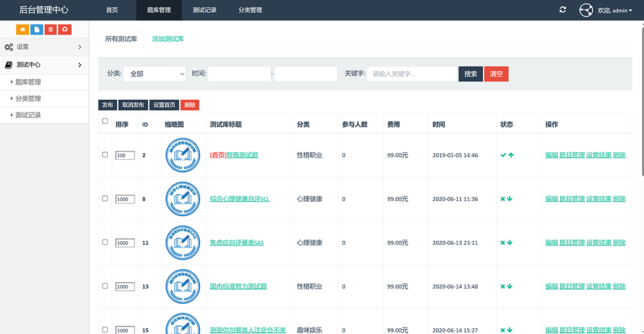The width and height of the screenshot is (644, 334).
Task: Select 测试记录 in top navigation
Action: click(x=204, y=10)
